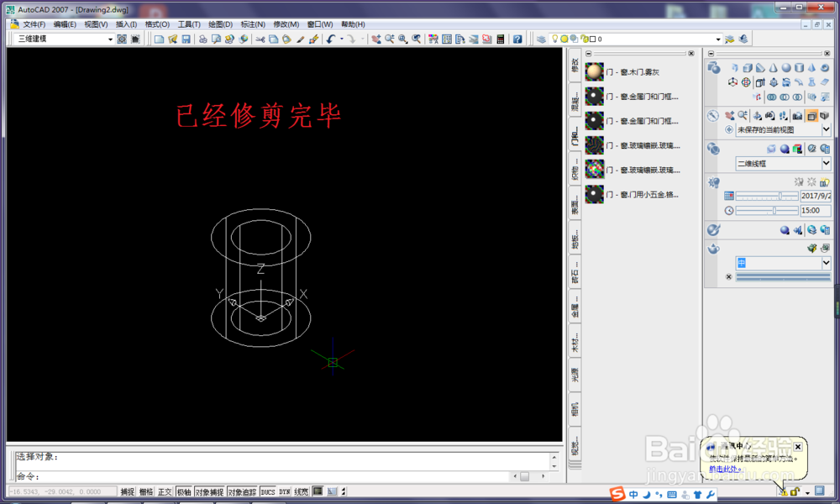Click the Extrude icon in dashboard
840x504 pixels.
click(759, 82)
